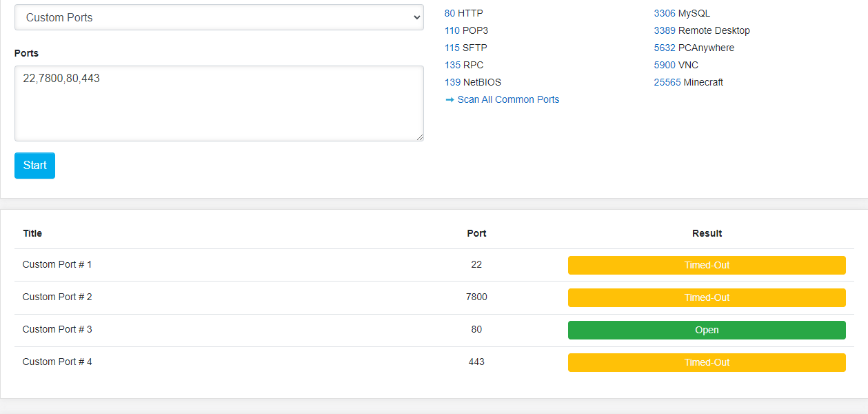This screenshot has width=868, height=414.
Task: Click the 25565 Minecraft port link
Action: pyautogui.click(x=667, y=82)
